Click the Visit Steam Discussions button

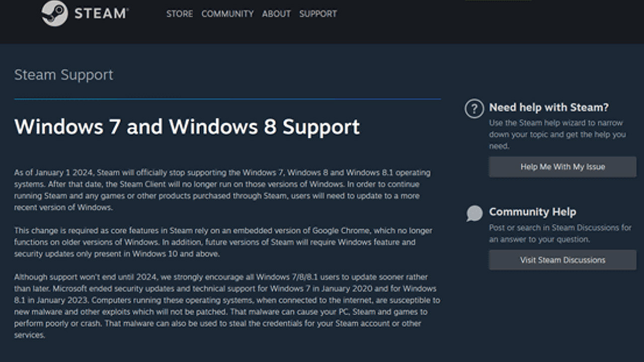(x=562, y=260)
